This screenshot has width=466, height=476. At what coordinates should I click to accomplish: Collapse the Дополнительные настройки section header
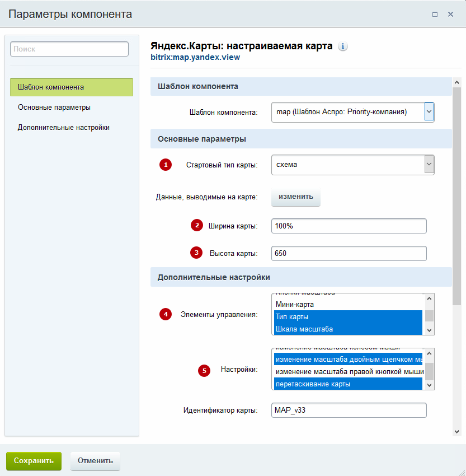click(301, 277)
